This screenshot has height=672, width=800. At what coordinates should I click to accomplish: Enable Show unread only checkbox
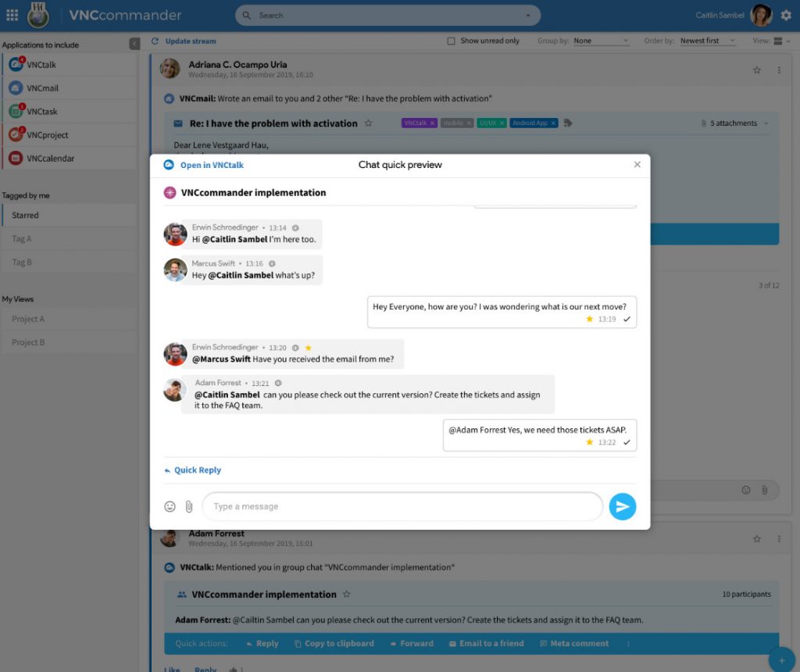pyautogui.click(x=451, y=41)
